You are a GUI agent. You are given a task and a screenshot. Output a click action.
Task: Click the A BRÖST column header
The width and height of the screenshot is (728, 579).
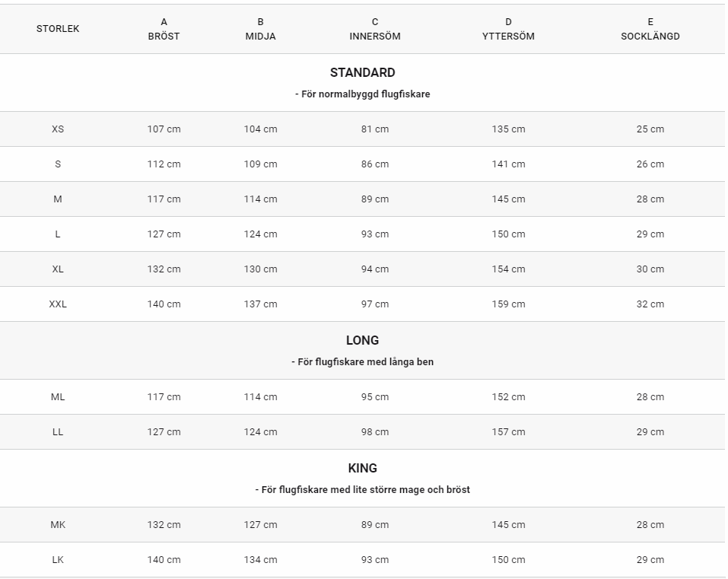(x=164, y=29)
